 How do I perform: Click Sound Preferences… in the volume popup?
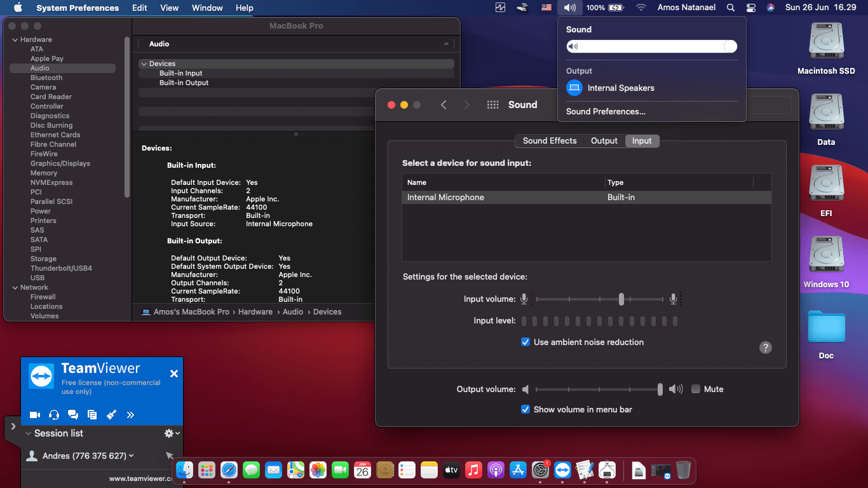tap(606, 111)
